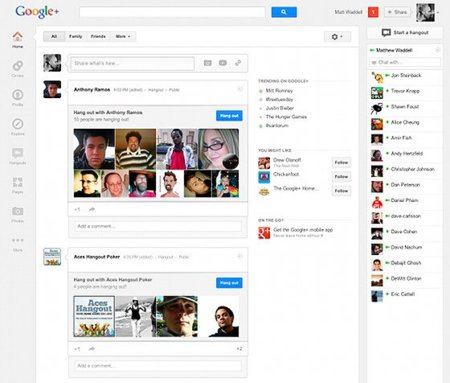Viewport: 450px width, 383px height.
Task: Open trending topic The Hunger Games
Action: point(286,117)
